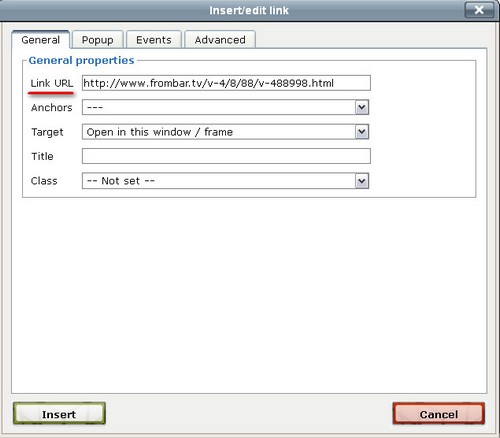Click the Title label

(42, 156)
